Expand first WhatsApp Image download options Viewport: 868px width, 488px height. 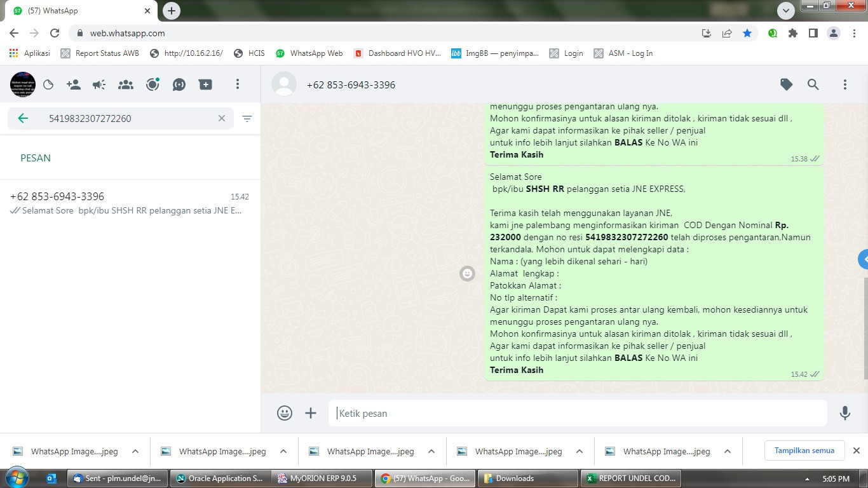pyautogui.click(x=135, y=451)
